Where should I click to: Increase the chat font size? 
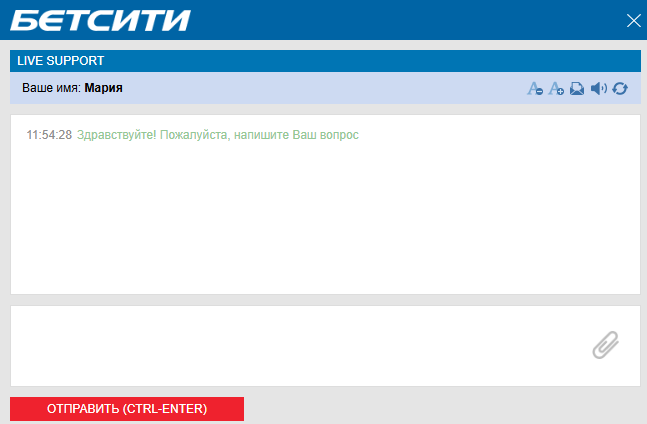click(556, 88)
